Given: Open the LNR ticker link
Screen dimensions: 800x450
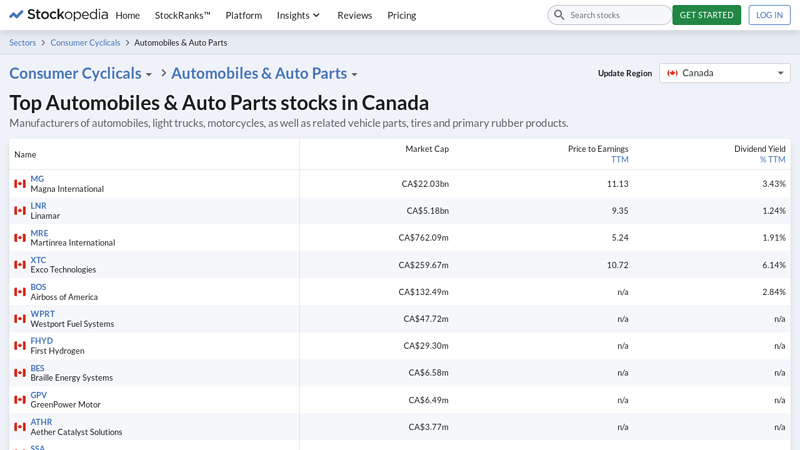Looking at the screenshot, I should [x=38, y=206].
